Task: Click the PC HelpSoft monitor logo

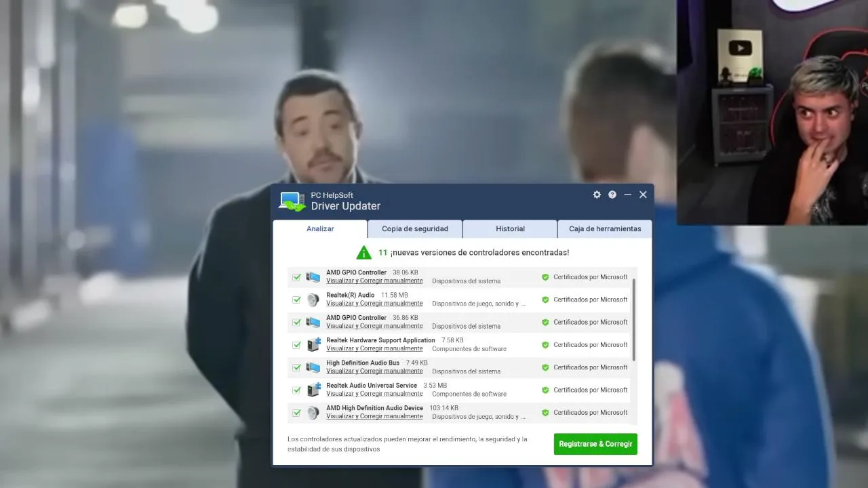Action: pos(292,201)
